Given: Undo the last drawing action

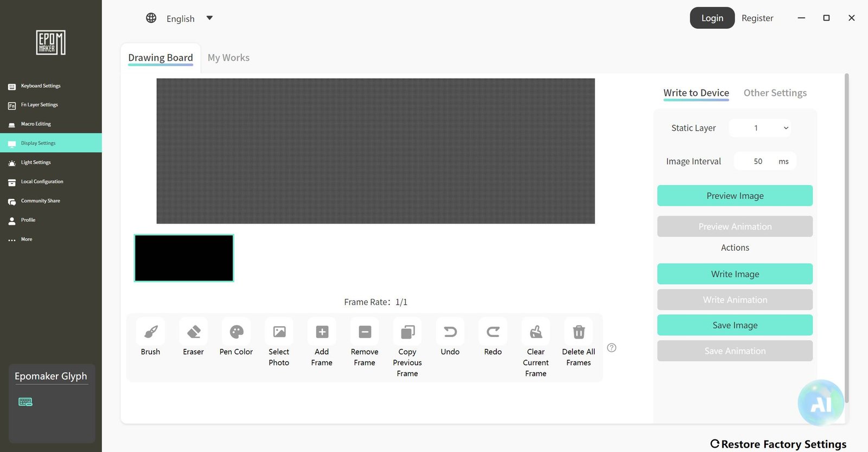Looking at the screenshot, I should (x=450, y=332).
